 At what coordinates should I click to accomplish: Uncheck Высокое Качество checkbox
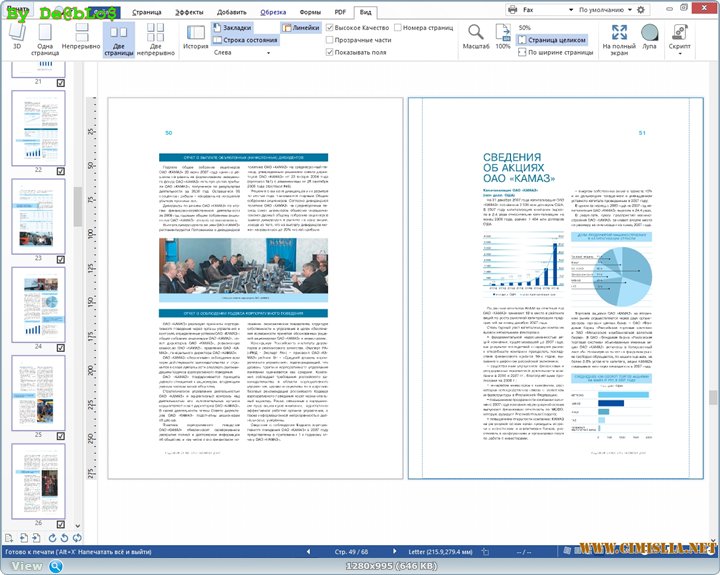[331, 28]
